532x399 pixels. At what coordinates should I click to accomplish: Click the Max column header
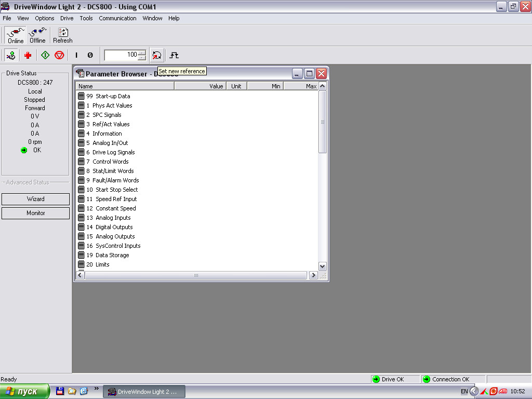(301, 86)
